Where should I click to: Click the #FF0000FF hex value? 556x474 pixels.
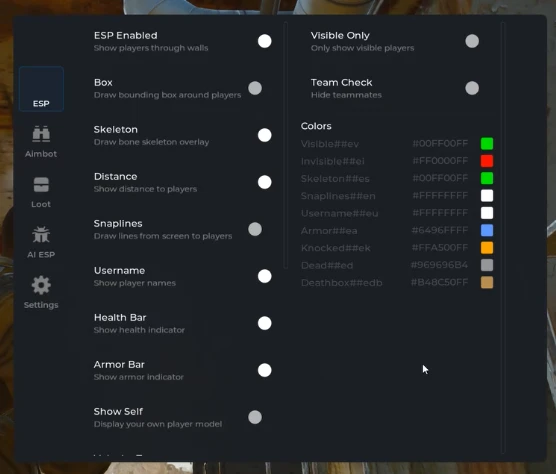(x=440, y=161)
